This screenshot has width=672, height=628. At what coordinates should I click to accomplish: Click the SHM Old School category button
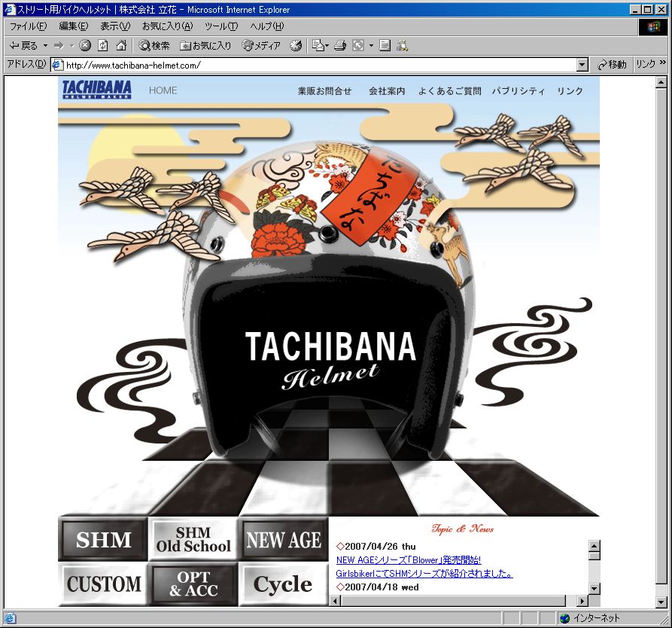tap(193, 539)
